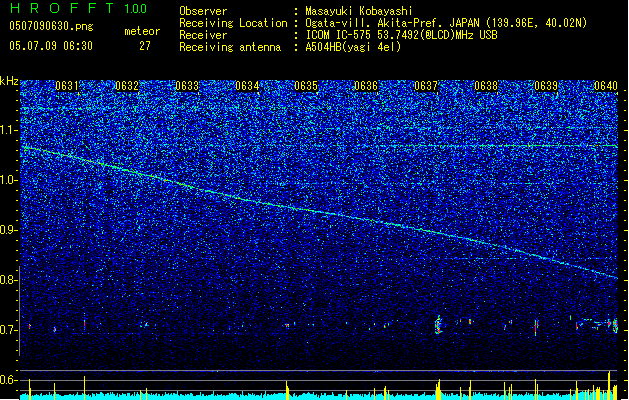Click the antenna A504HB(yagi 4el) text

[x=353, y=47]
